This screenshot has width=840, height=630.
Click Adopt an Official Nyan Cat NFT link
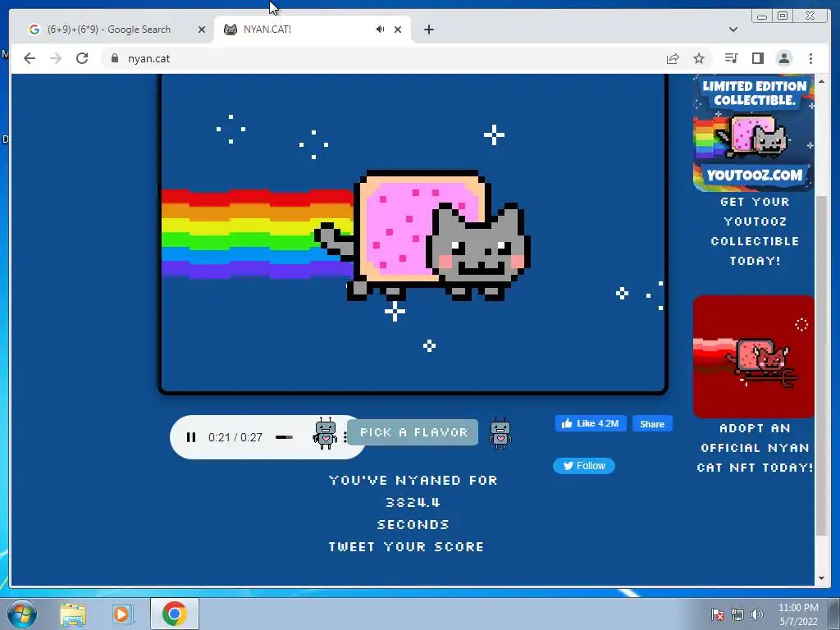755,447
